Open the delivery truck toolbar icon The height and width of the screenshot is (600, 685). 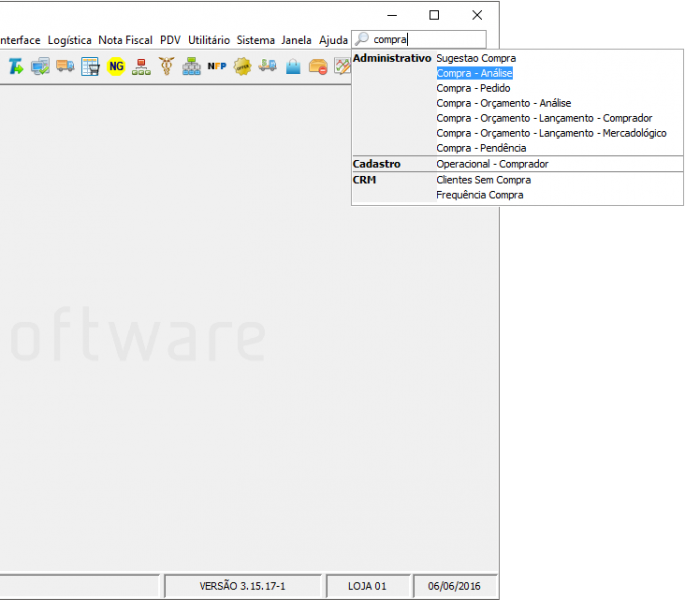pos(65,67)
